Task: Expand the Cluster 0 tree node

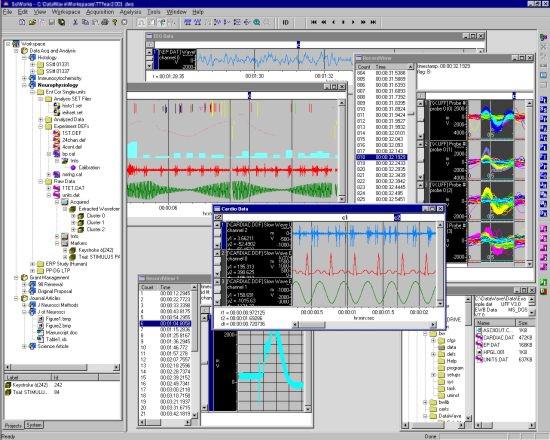Action: [x=74, y=216]
